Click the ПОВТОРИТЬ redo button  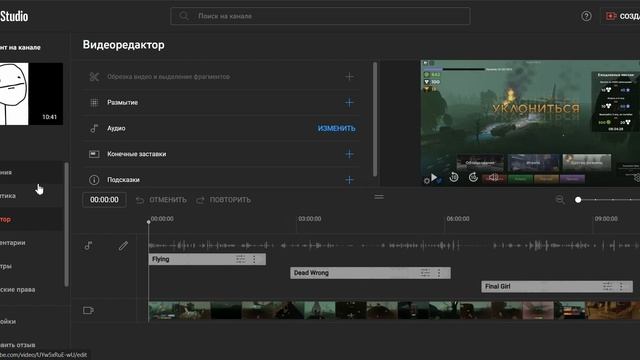[x=224, y=200]
